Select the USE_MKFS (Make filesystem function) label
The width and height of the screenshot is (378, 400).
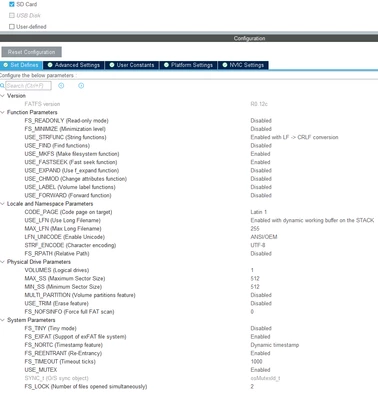click(x=72, y=154)
